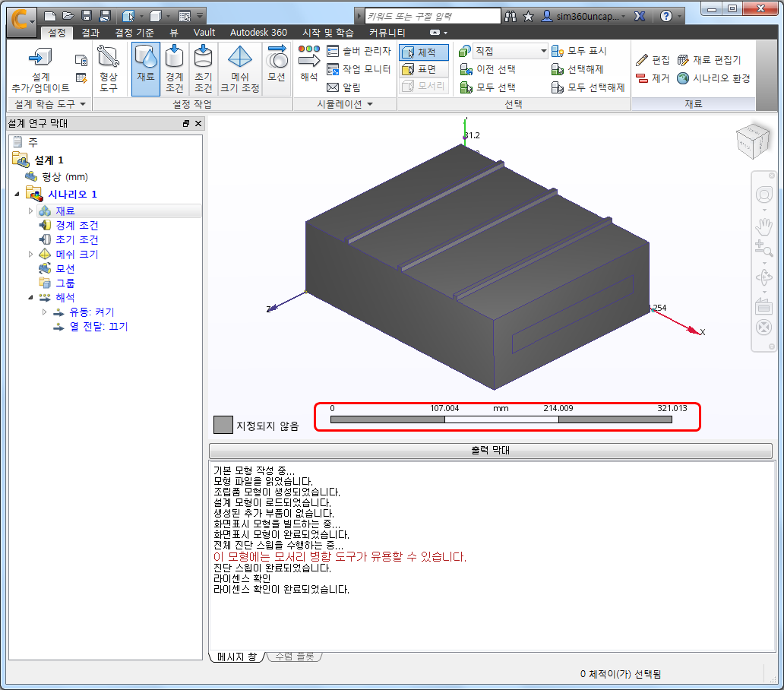This screenshot has height=690, width=784.
Task: Switch to the 뷰 ribbon tab
Action: [173, 33]
